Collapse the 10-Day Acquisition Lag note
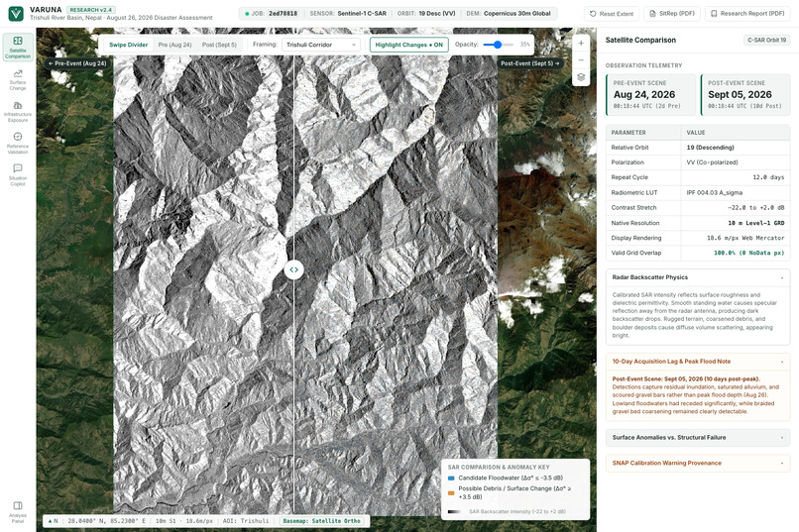799x532 pixels. 698,362
